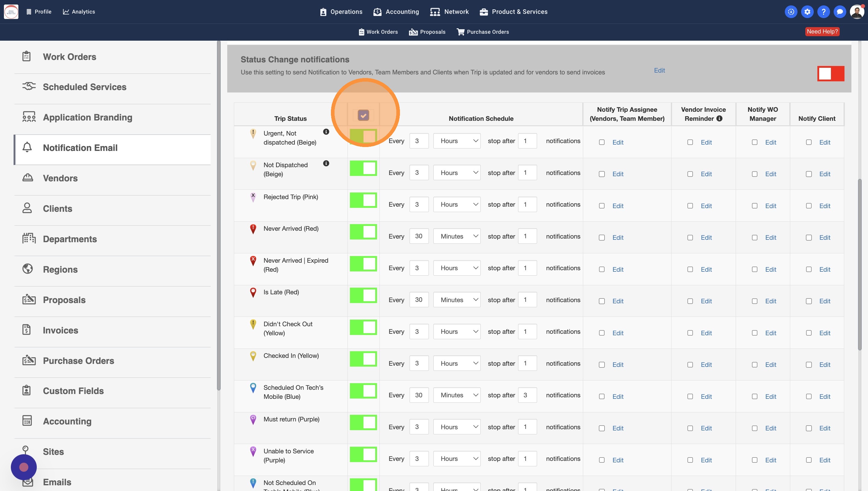Click the Never Arrived red pin icon
Screen dimensions: 868x491
tap(253, 229)
